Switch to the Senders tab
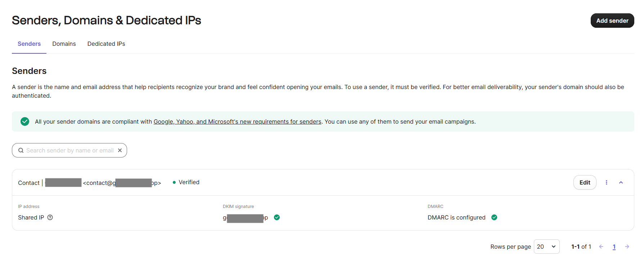Viewport: 644px width, 275px height. pos(29,44)
